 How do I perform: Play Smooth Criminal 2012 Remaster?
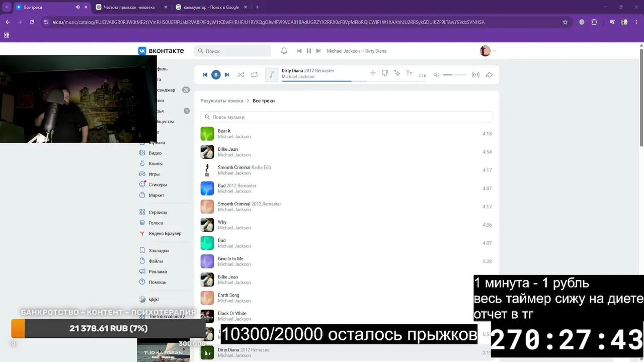(x=347, y=207)
